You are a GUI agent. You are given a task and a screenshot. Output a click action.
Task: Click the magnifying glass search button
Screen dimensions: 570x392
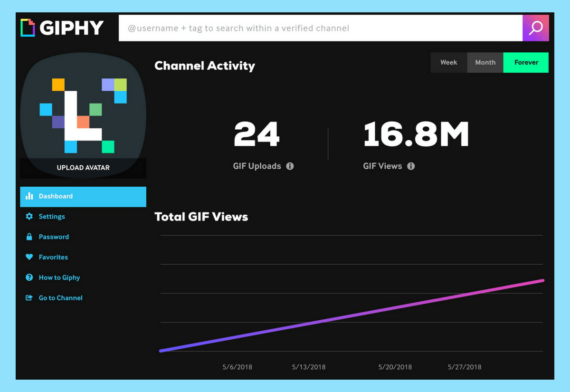[x=535, y=28]
